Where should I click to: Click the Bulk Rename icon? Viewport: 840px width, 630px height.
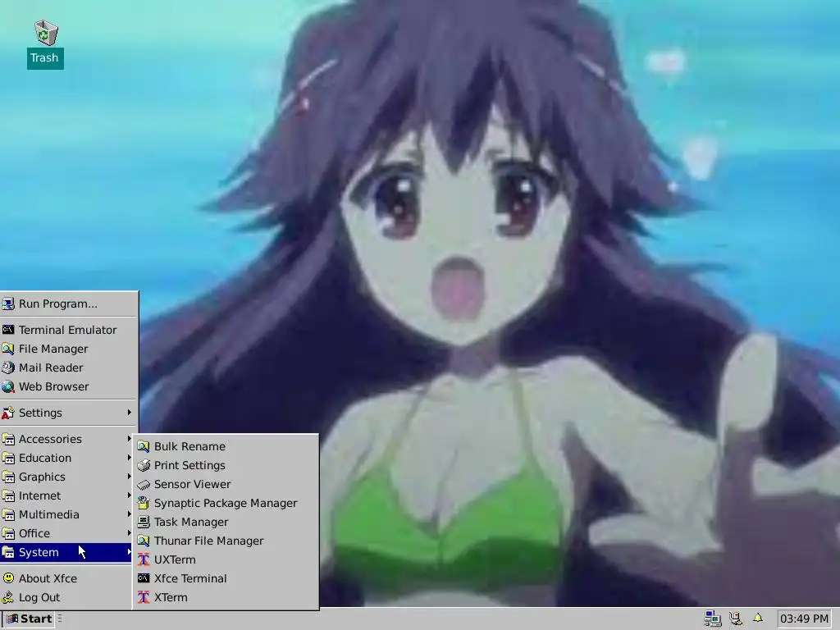pos(143,446)
